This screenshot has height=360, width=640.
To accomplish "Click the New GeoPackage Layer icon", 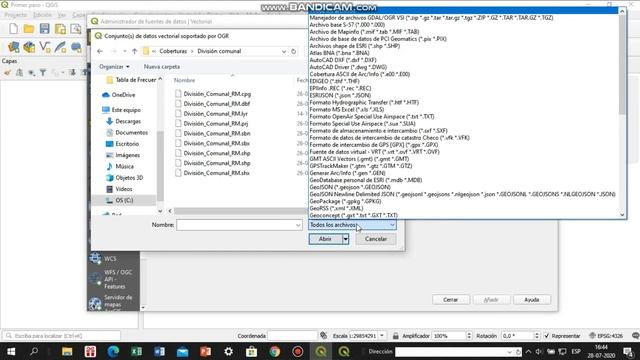I will point(29,47).
